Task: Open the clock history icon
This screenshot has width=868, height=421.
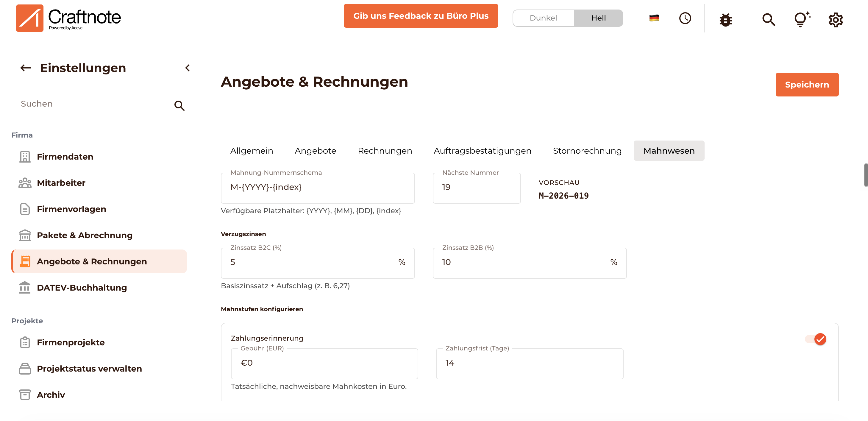Action: (685, 18)
